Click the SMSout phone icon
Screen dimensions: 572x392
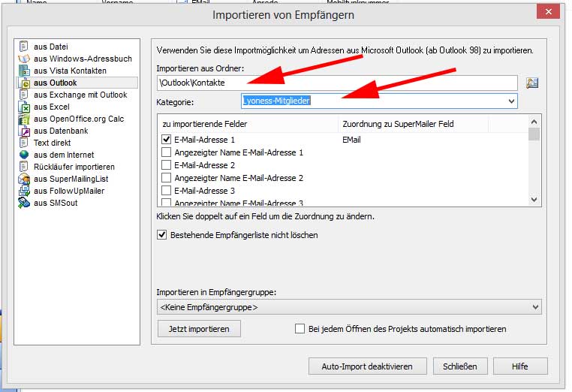coord(24,203)
